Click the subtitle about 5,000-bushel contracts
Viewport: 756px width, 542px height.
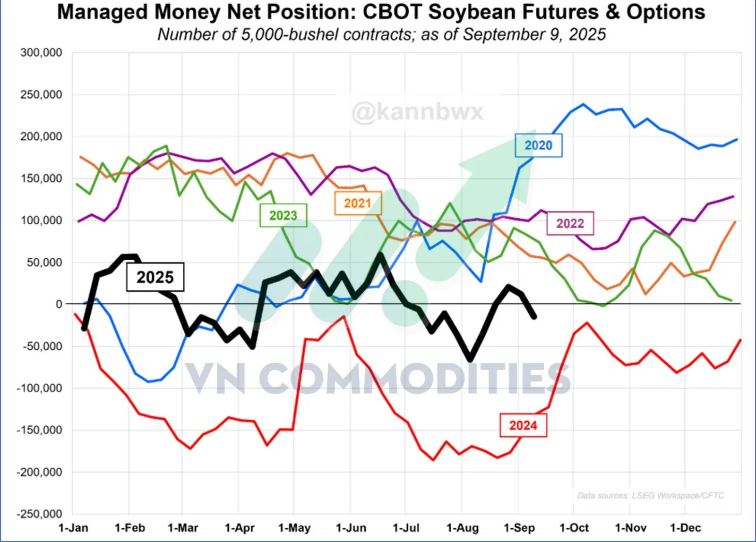(x=381, y=34)
